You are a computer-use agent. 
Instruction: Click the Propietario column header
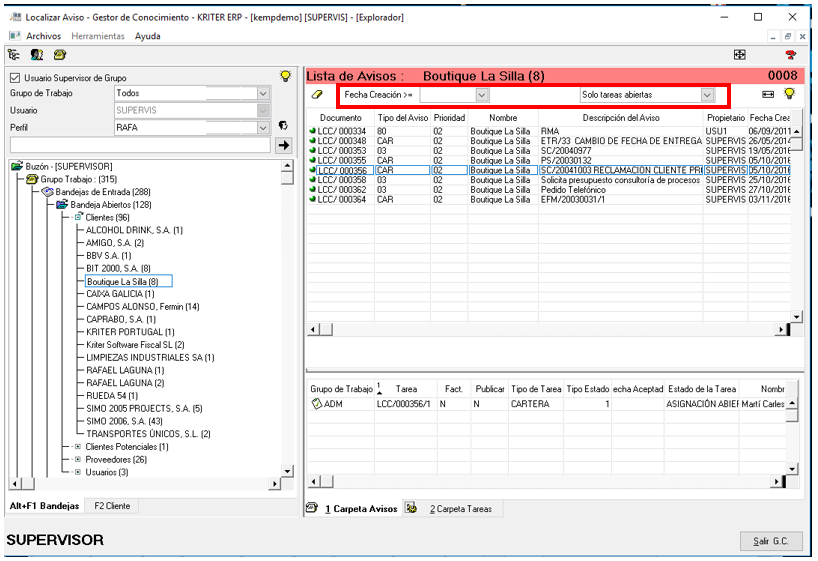point(726,118)
